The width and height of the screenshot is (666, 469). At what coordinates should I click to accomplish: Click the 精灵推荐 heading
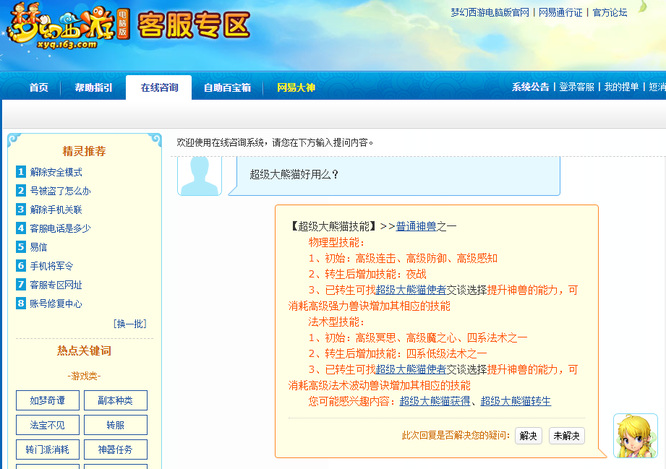pos(84,151)
